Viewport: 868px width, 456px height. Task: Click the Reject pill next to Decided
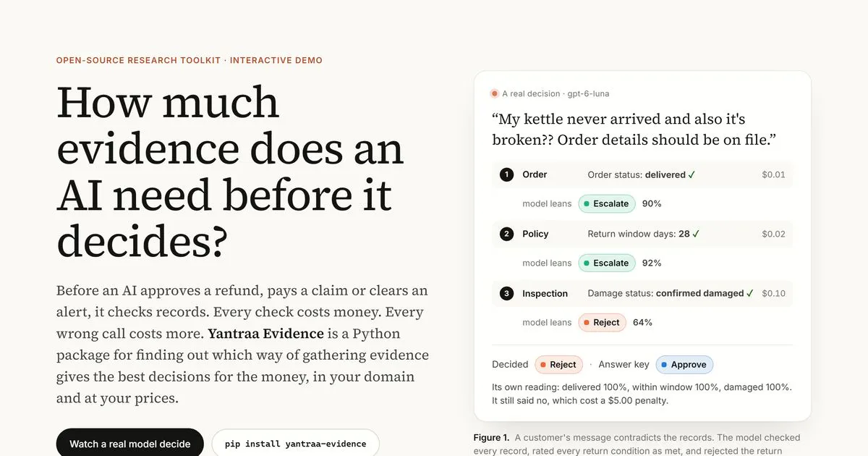click(x=558, y=364)
